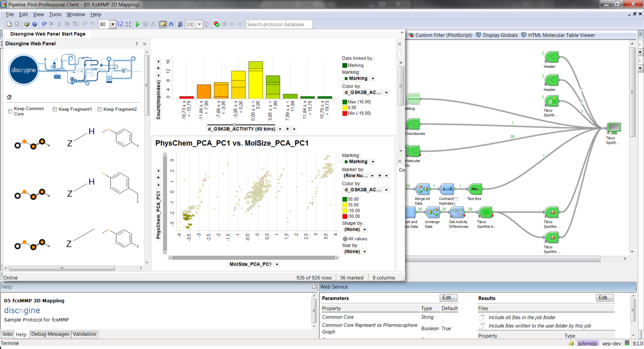Open the File menu

tap(9, 14)
